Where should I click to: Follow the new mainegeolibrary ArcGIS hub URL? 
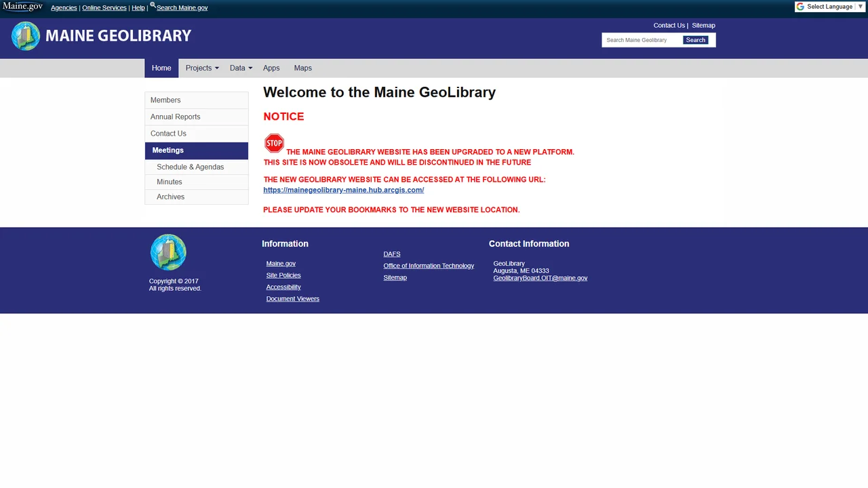pos(344,190)
